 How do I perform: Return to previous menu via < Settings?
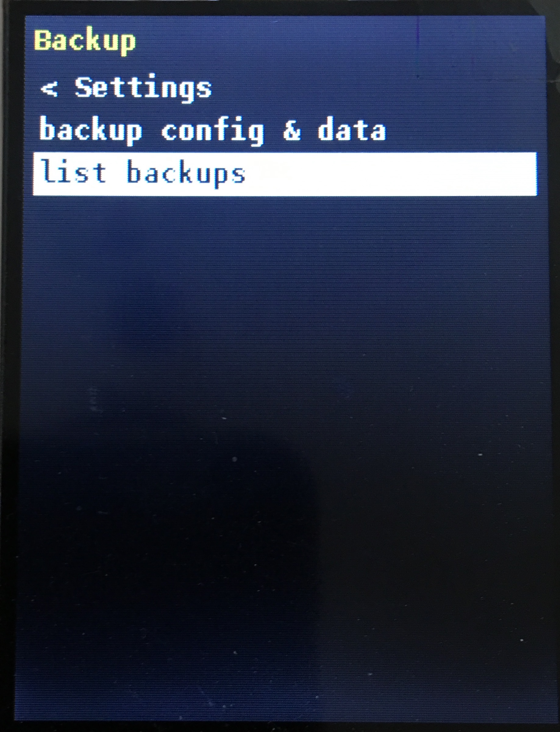(126, 88)
